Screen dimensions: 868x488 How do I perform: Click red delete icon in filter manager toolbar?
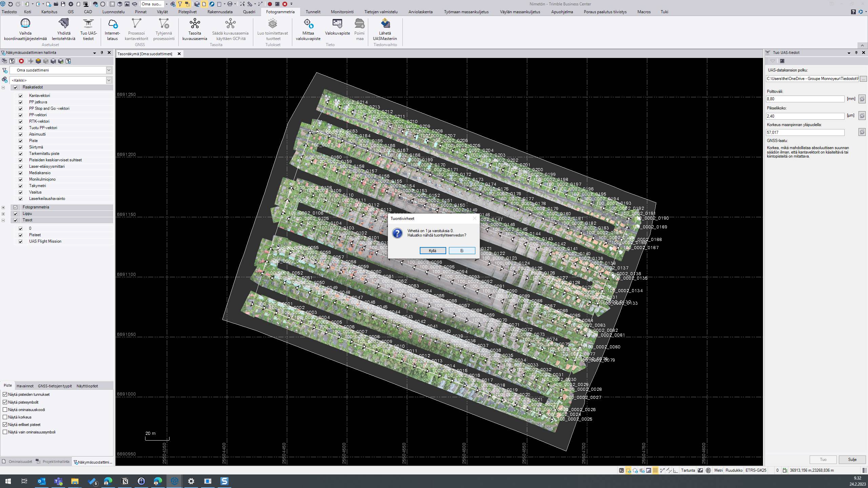pyautogui.click(x=21, y=61)
